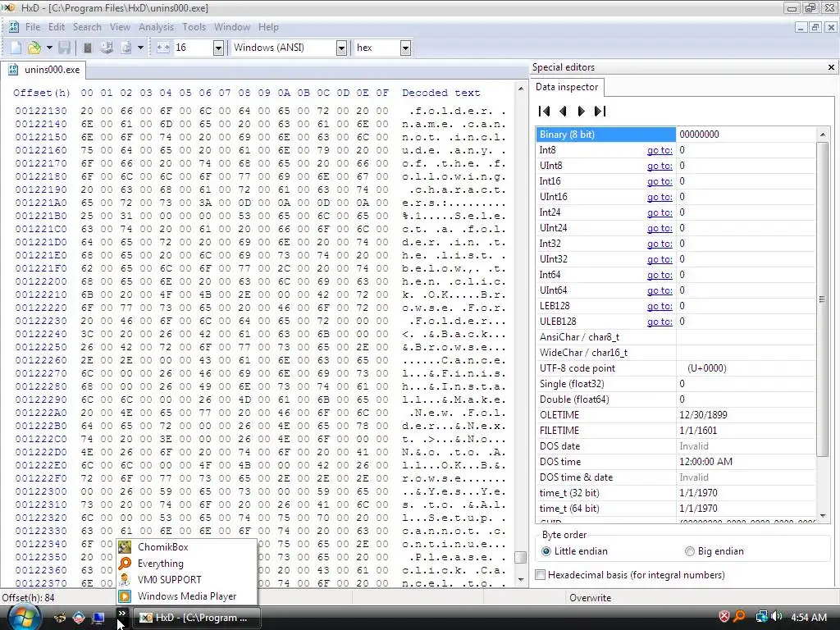This screenshot has width=840, height=630.
Task: Click the Data inspector scroll down arrow
Action: click(822, 516)
